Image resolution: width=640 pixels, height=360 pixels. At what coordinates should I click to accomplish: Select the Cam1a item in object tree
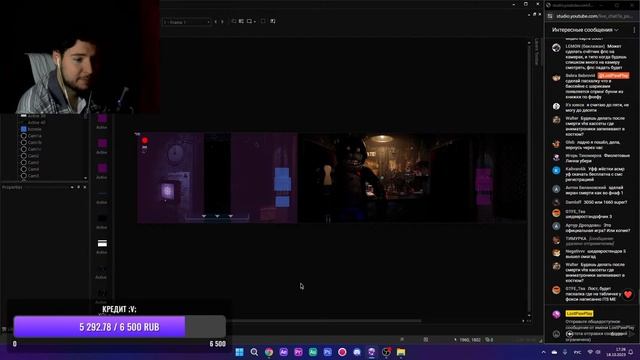pos(31,136)
